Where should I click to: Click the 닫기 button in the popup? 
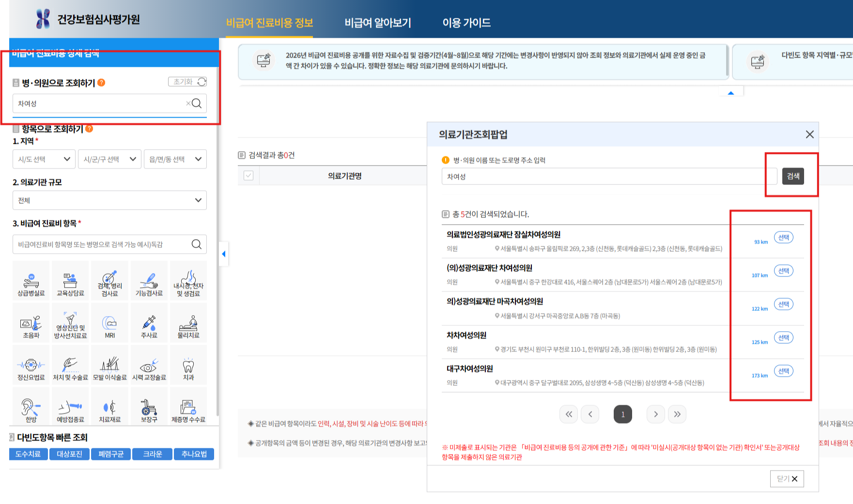pos(787,478)
